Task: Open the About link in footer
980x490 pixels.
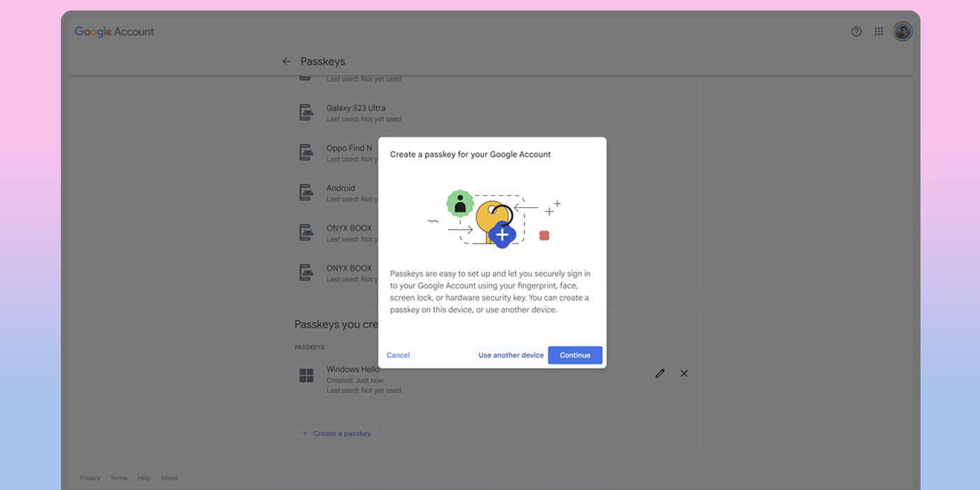Action: (169, 477)
